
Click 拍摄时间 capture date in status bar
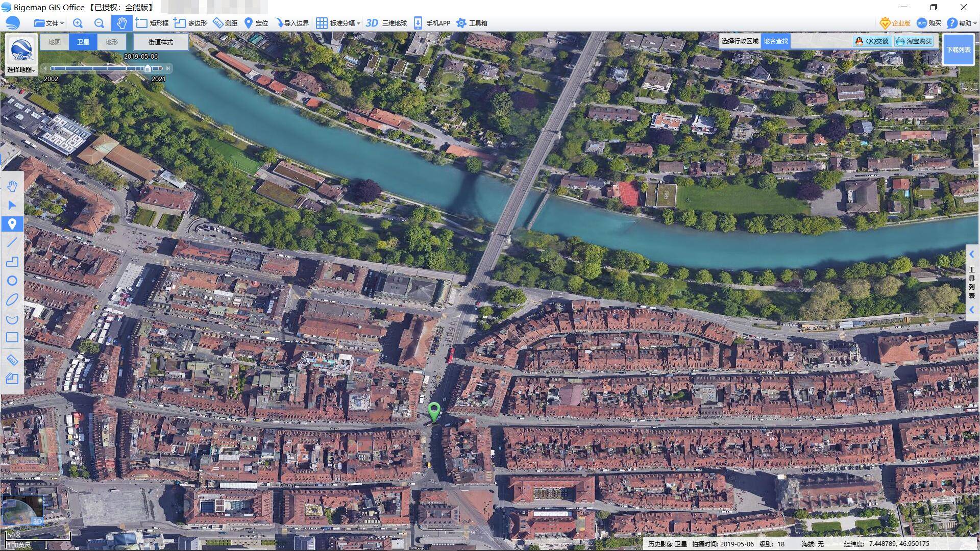pos(723,544)
